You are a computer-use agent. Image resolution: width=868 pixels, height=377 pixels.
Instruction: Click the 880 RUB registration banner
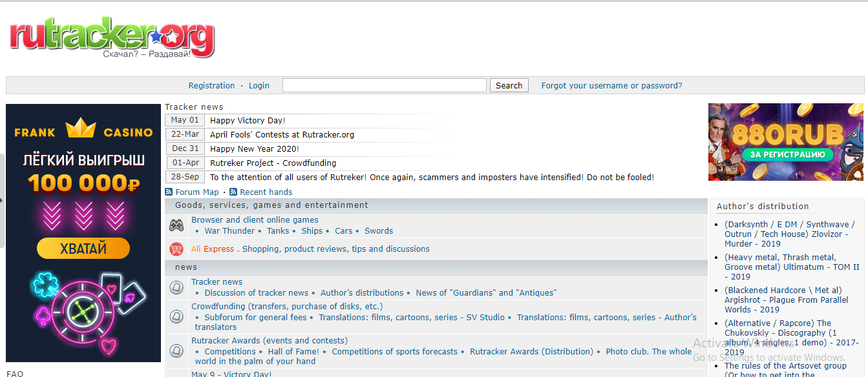click(785, 142)
